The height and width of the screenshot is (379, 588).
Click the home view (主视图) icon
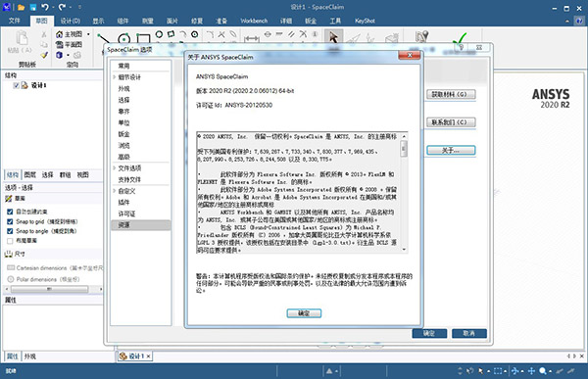pos(59,34)
